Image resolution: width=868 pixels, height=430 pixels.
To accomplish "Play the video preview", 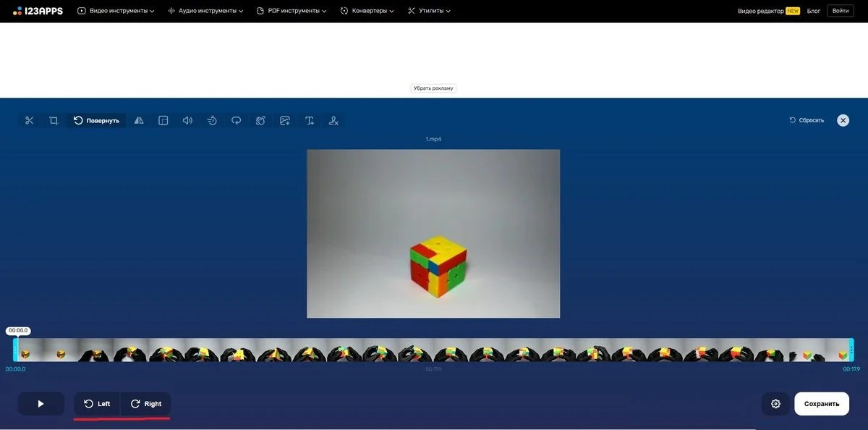I will pos(41,404).
